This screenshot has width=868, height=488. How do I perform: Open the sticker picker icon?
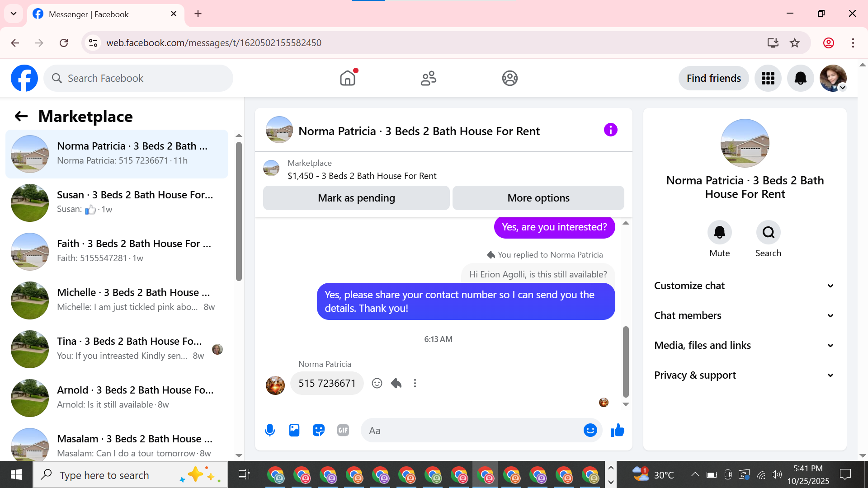click(319, 430)
